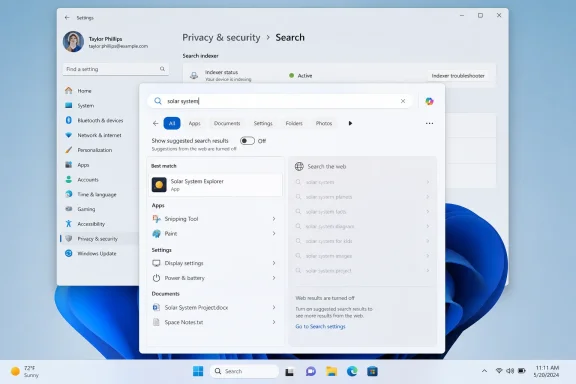Select the Documents filter tab
Viewport: 576px width, 384px height.
(227, 123)
